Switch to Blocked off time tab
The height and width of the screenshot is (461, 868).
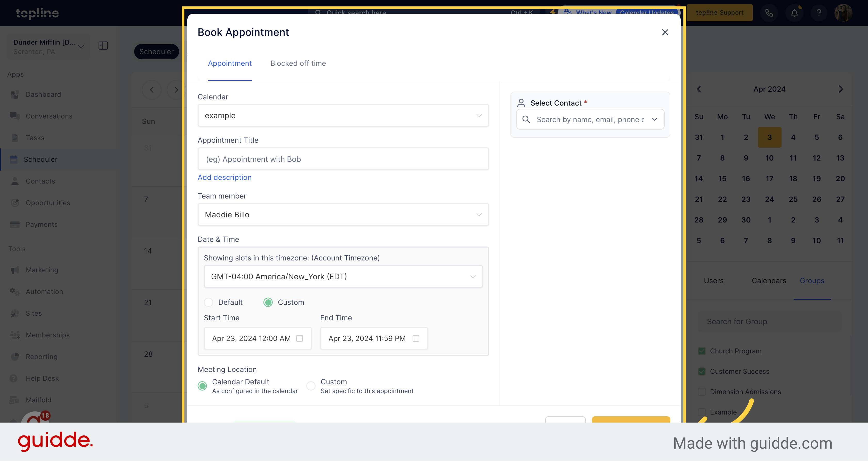298,63
